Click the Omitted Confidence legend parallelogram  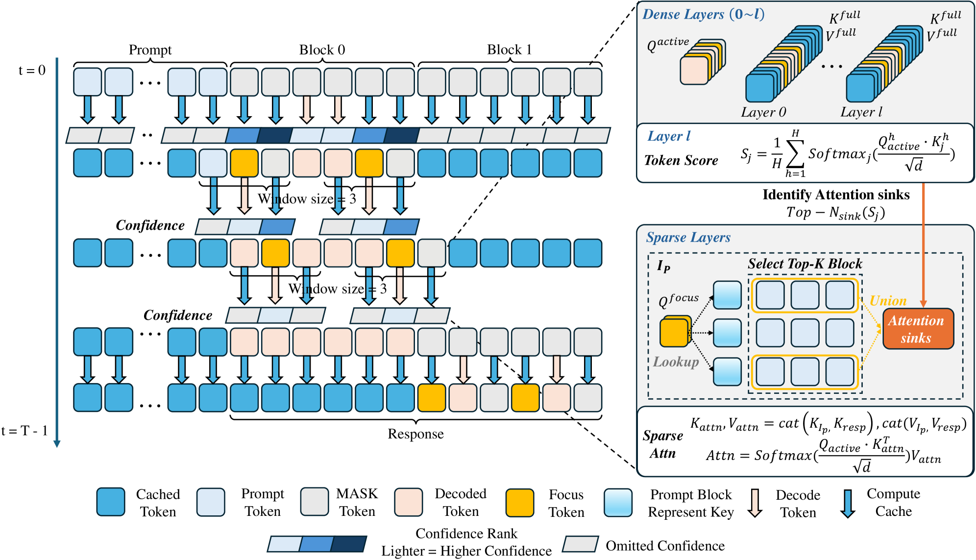[x=581, y=544]
